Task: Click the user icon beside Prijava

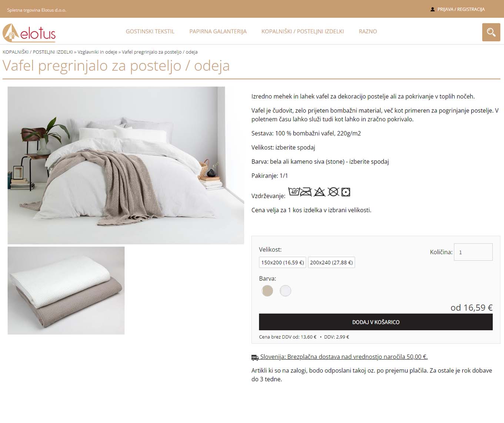Action: click(x=433, y=9)
